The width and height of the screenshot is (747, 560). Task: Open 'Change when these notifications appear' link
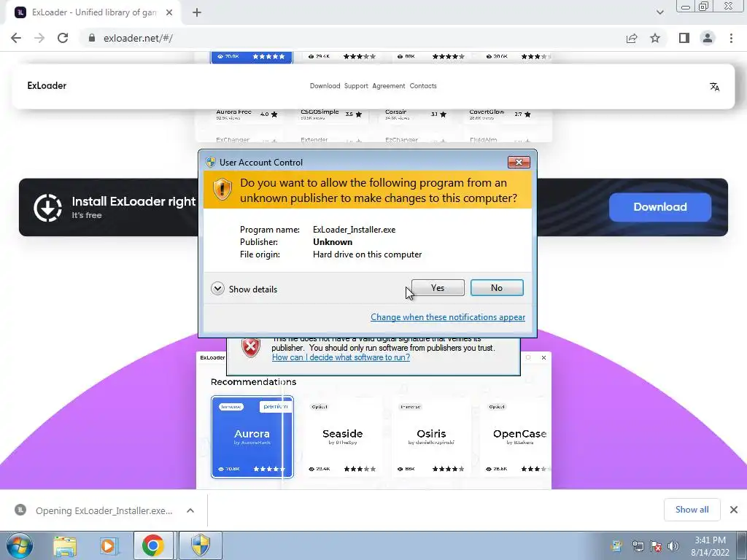click(x=448, y=317)
